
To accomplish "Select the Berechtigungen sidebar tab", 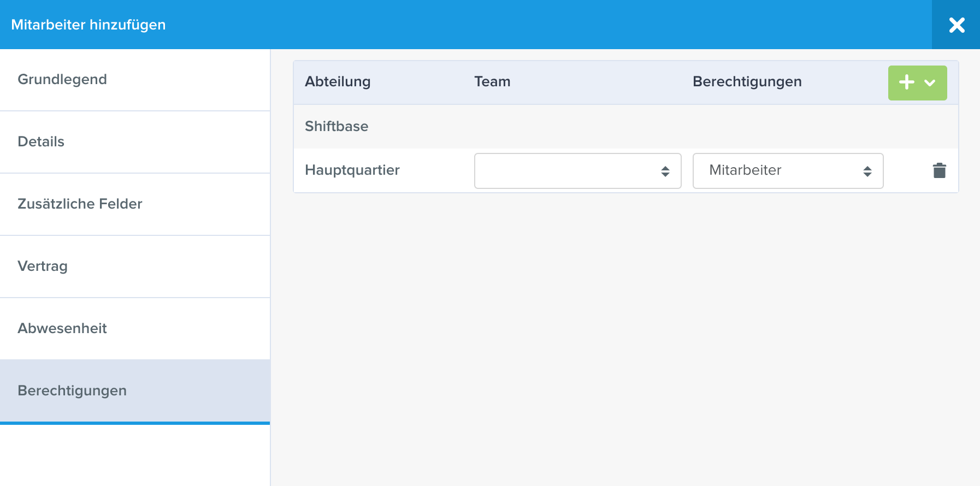I will pyautogui.click(x=135, y=391).
